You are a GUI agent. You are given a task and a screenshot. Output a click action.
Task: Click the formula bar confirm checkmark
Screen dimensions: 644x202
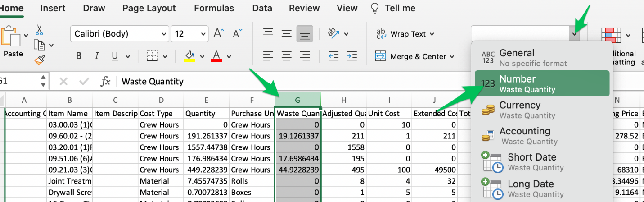click(84, 81)
